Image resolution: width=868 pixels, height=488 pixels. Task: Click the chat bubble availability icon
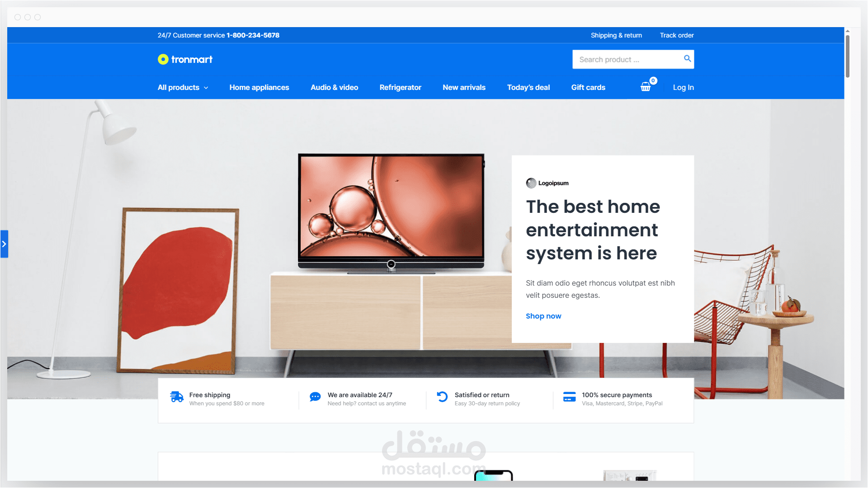(x=315, y=397)
